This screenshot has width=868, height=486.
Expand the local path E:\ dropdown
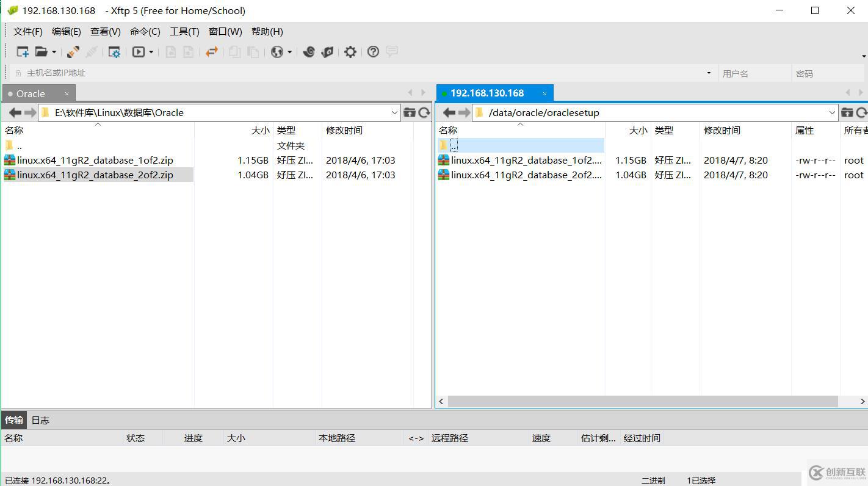(x=394, y=113)
